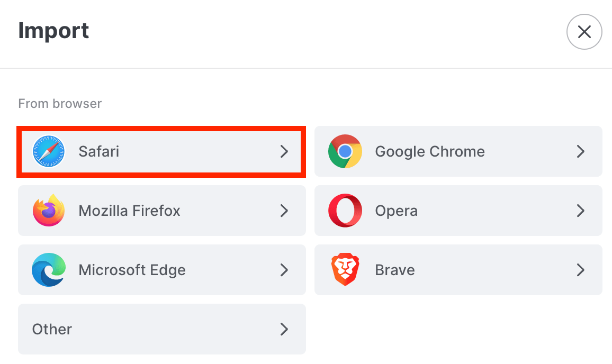The height and width of the screenshot is (364, 612).
Task: Select Brave as import source
Action: (458, 270)
